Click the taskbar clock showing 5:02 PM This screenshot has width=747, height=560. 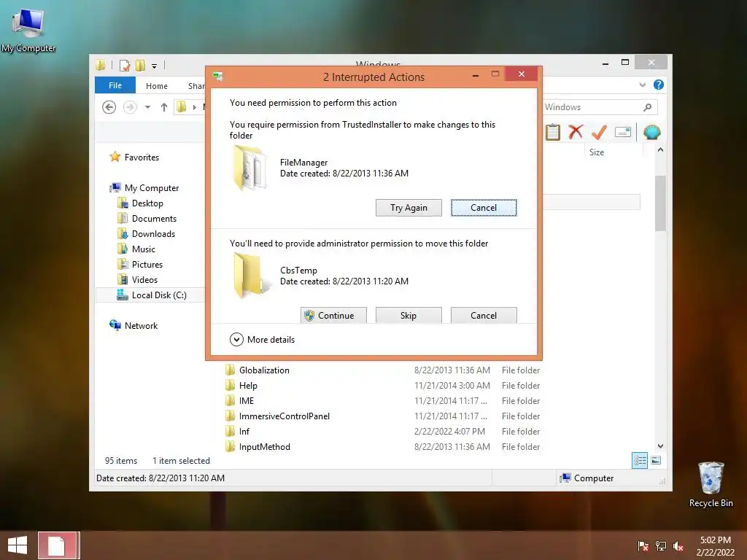pos(715,545)
